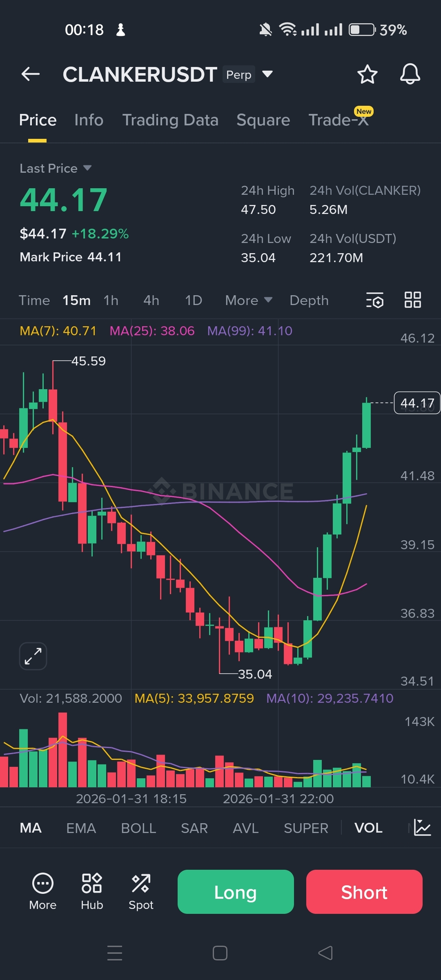Select the 4h interval

pos(151,300)
